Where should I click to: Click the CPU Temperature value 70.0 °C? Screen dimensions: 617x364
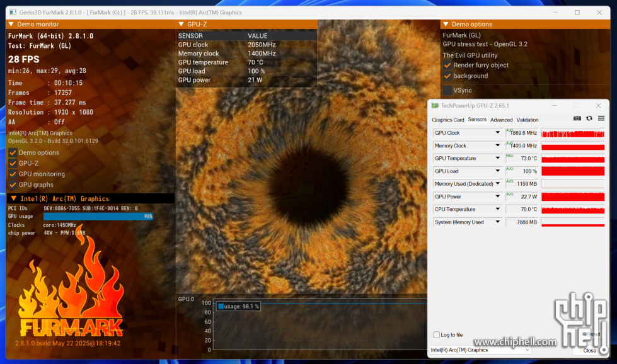tap(522, 209)
